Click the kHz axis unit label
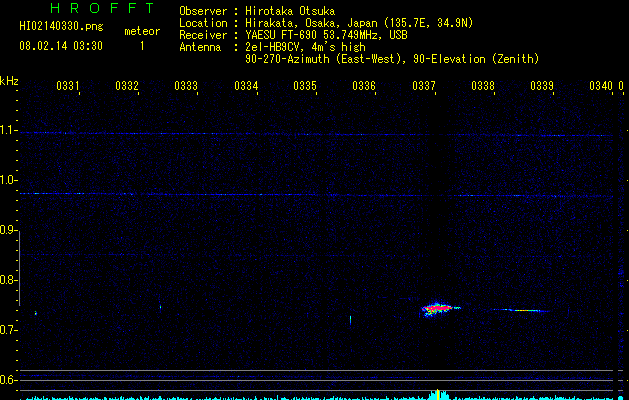 point(9,81)
